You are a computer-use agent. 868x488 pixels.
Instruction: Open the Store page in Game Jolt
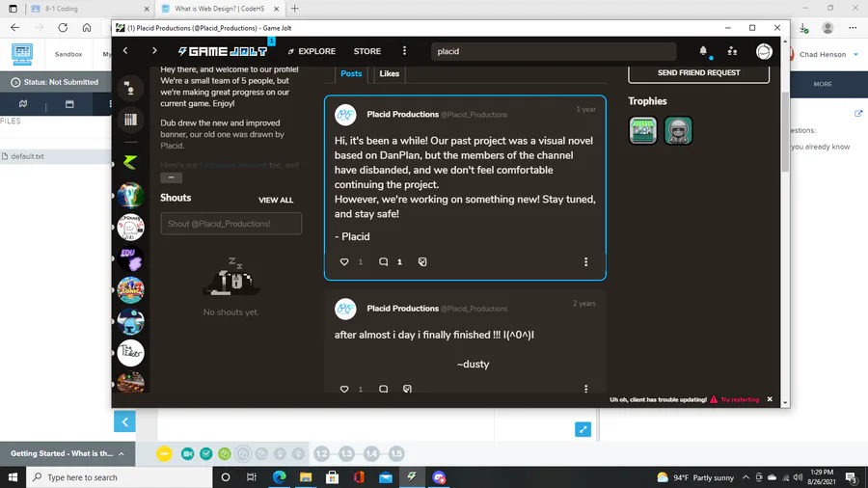[367, 51]
